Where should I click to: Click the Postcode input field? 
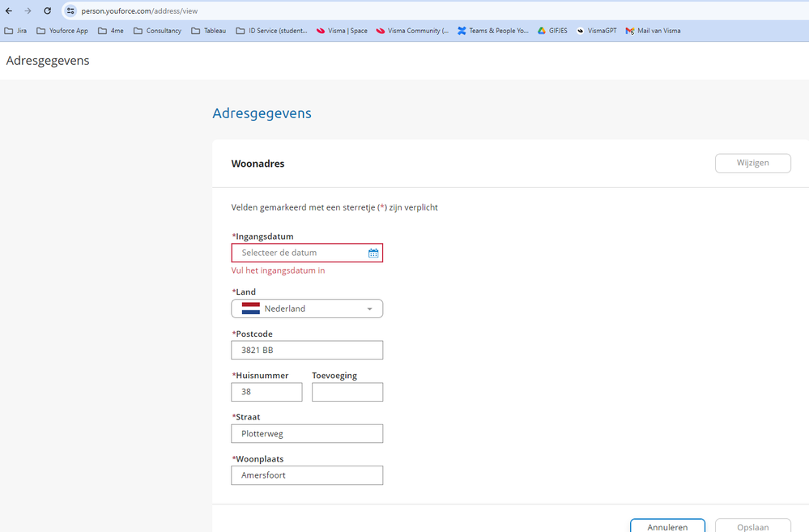[307, 350]
